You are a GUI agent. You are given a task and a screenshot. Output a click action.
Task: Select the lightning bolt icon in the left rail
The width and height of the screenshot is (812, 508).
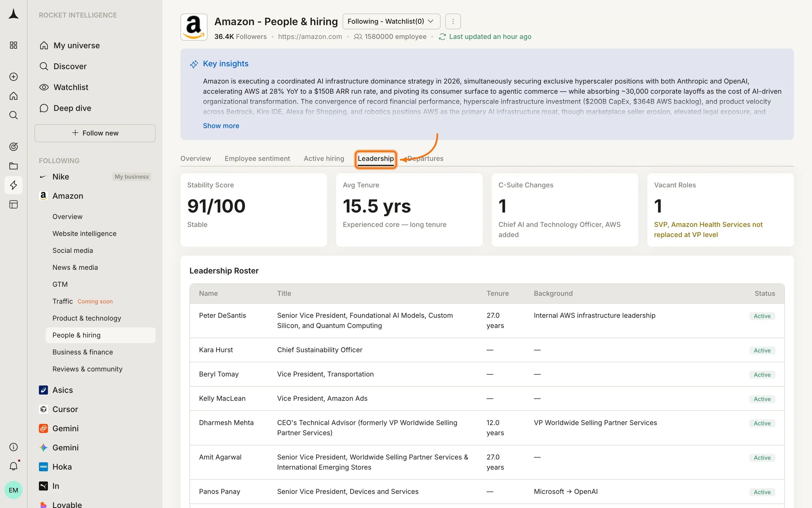[x=14, y=185]
